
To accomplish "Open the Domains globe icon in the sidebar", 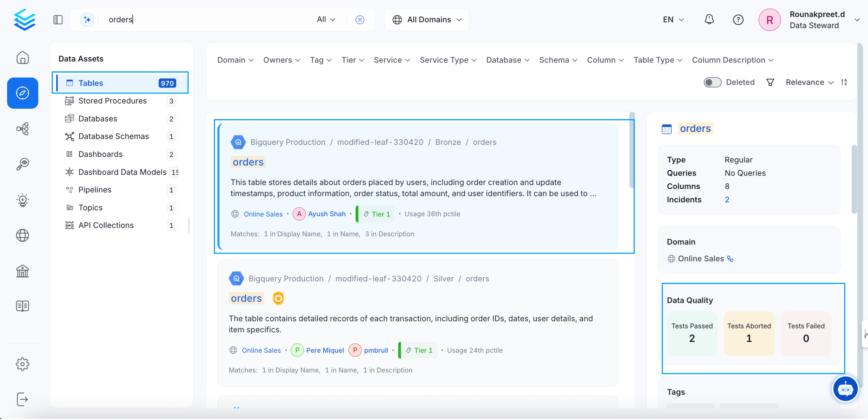I will click(23, 235).
